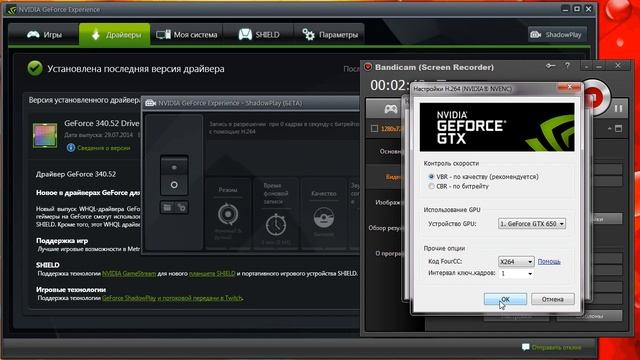Pause recording with Bandicam pause icon
This screenshot has width=640, height=360.
pyautogui.click(x=618, y=109)
